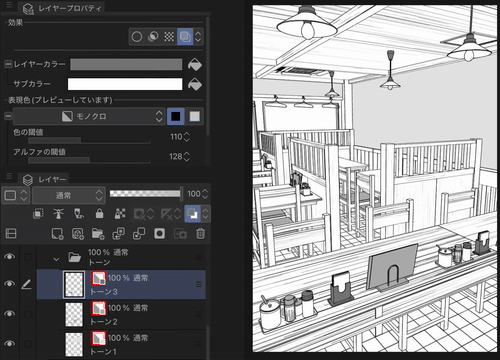Switch to the レイヤー panel tab
500x360 pixels.
[45, 180]
